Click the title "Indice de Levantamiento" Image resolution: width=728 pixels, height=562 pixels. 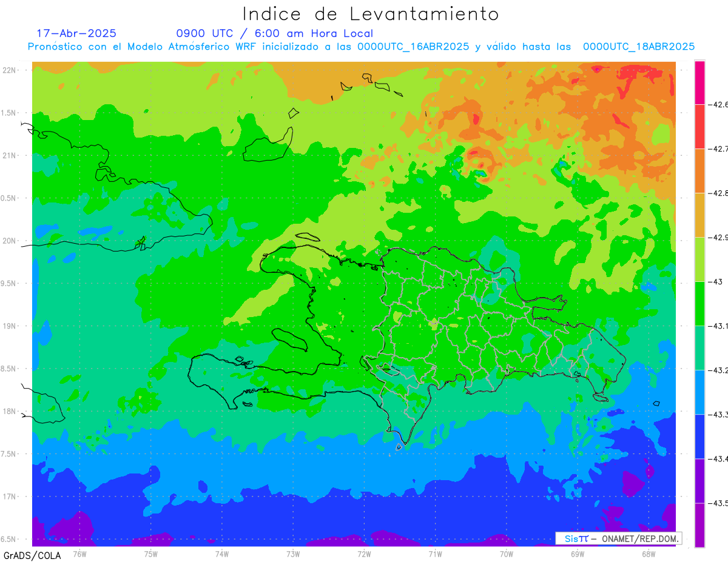point(371,14)
